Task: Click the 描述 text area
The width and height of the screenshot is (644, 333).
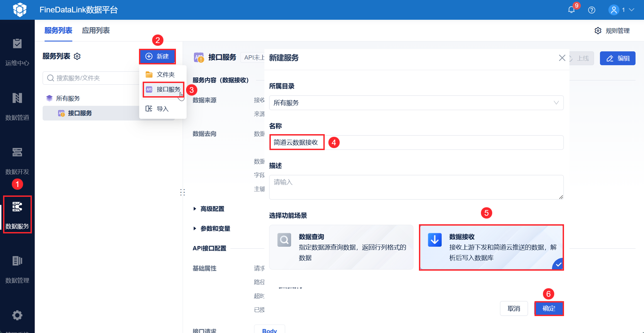Action: coord(416,187)
